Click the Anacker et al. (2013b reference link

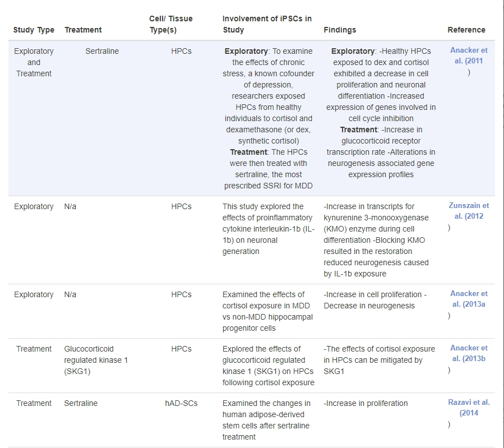[469, 353]
